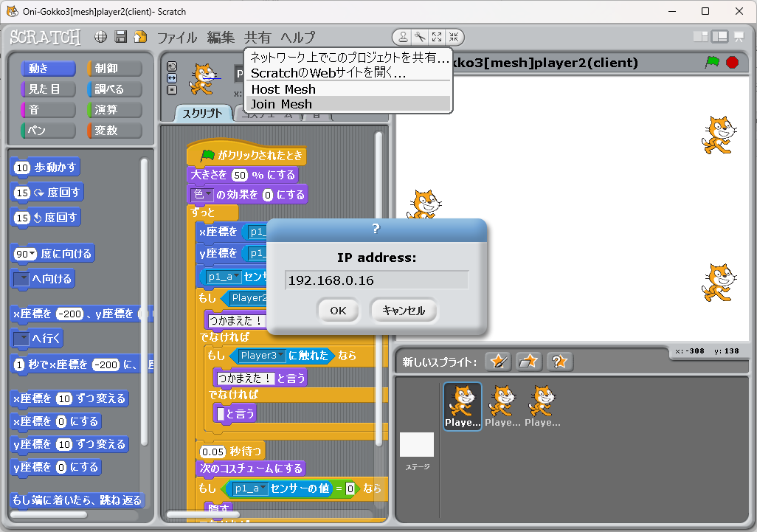
Task: Choose Join Mesh from the menu
Action: tap(348, 104)
